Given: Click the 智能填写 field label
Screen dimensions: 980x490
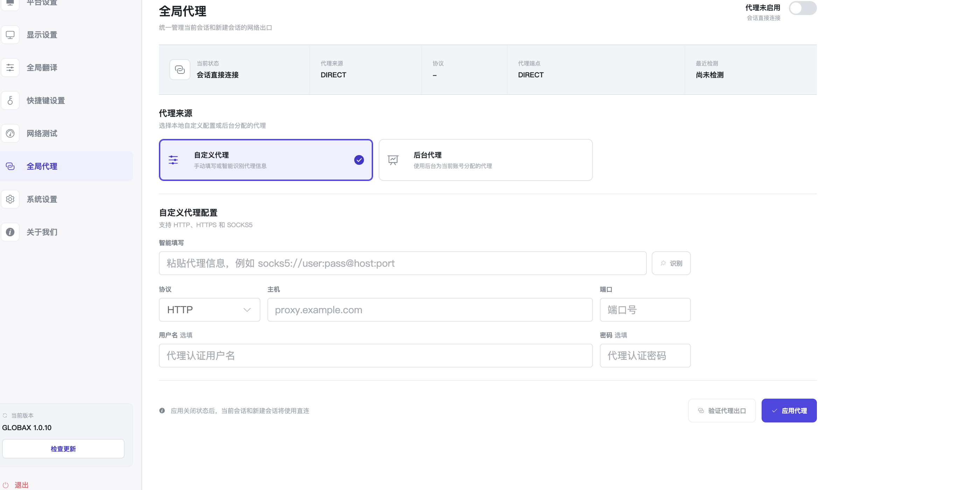Looking at the screenshot, I should click(171, 243).
